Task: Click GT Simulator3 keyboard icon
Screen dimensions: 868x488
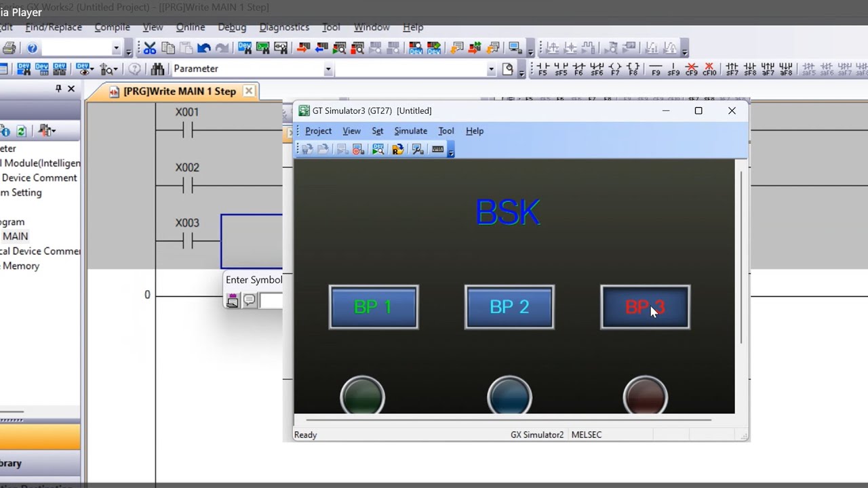Action: [x=437, y=149]
